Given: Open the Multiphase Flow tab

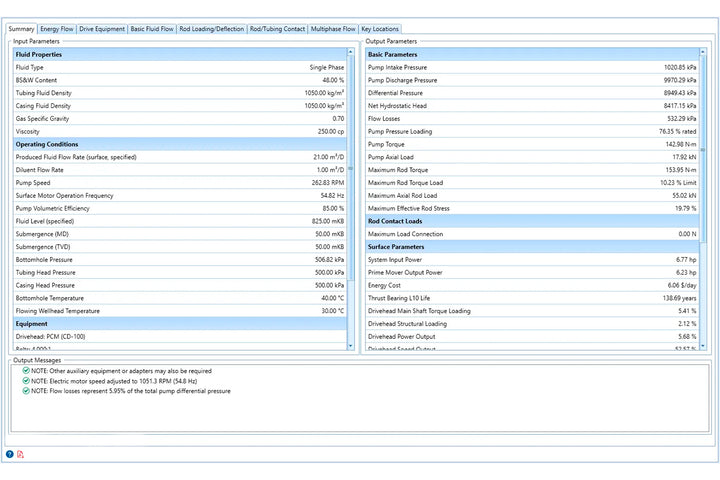Looking at the screenshot, I should point(333,29).
